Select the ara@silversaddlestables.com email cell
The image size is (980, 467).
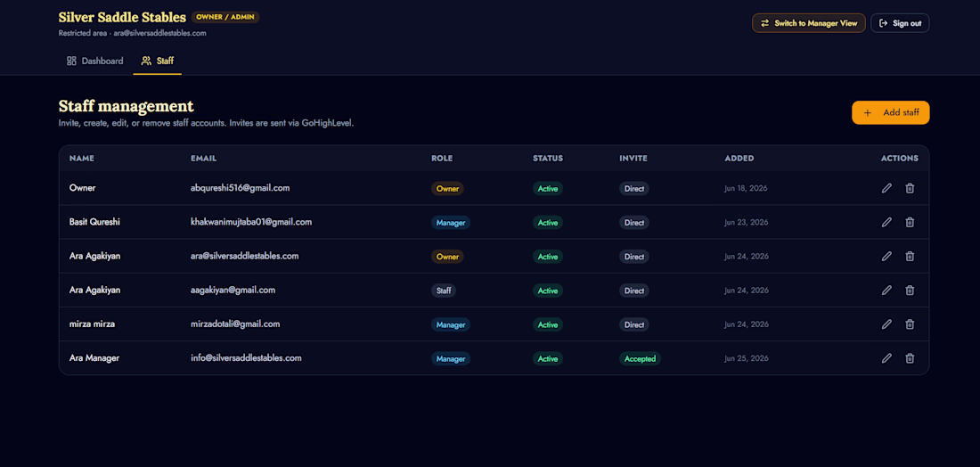pos(245,256)
